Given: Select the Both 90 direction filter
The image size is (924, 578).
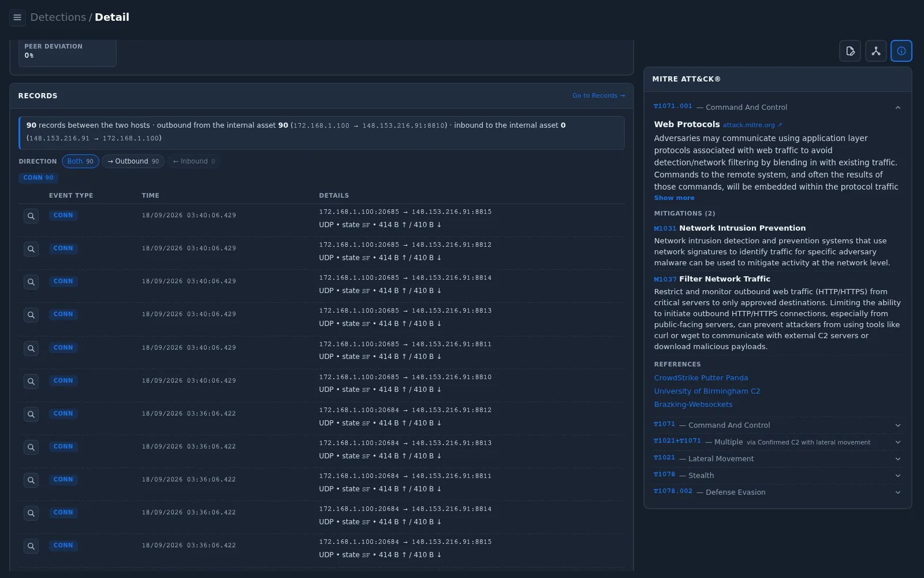Looking at the screenshot, I should click(x=80, y=161).
